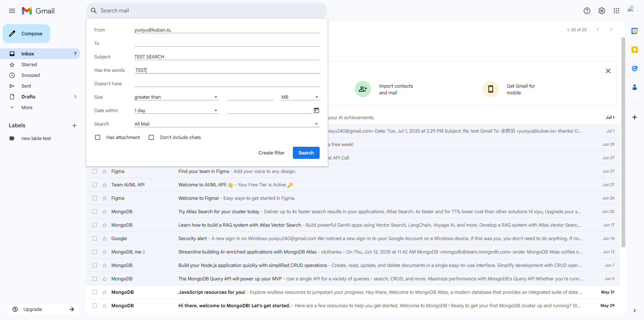
Task: Open Google Tasks side panel icon
Action: 634,68
